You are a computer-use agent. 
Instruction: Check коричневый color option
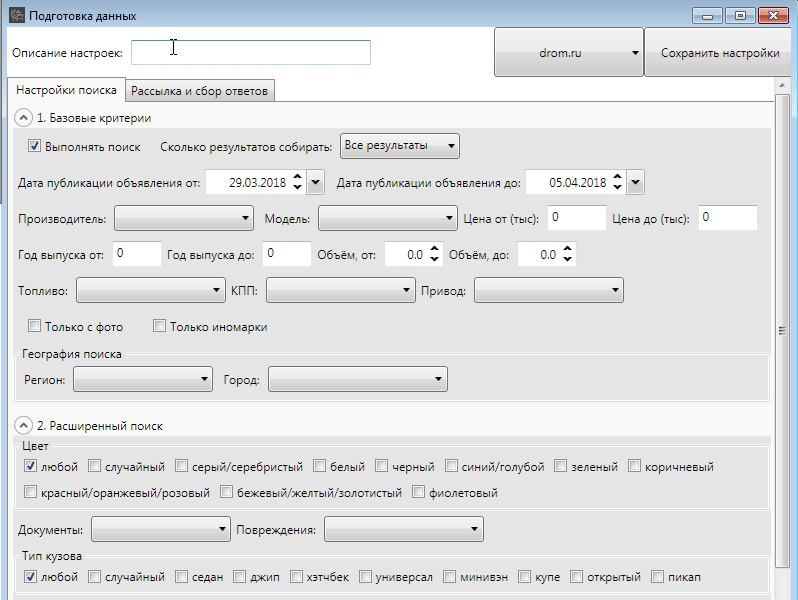pyautogui.click(x=634, y=466)
